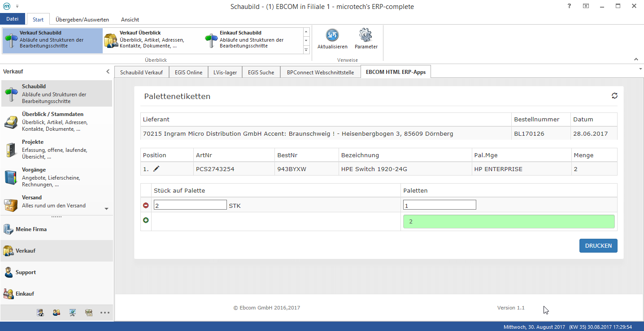Open Projekte in the sidebar
Image resolution: width=644 pixels, height=331 pixels.
pos(57,149)
